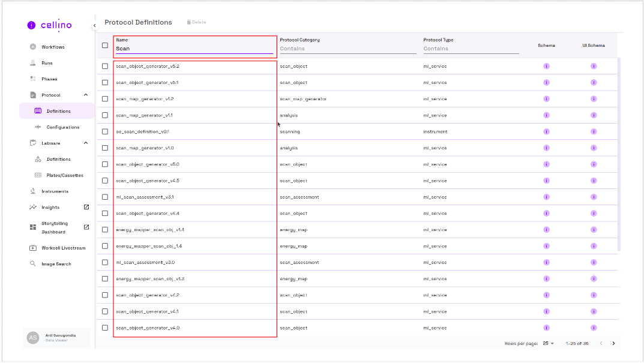
Task: Open the Workcell Livestream icon
Action: 33,248
